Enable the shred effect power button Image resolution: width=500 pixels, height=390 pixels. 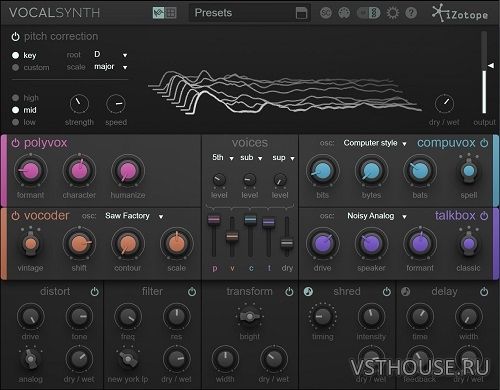click(387, 292)
